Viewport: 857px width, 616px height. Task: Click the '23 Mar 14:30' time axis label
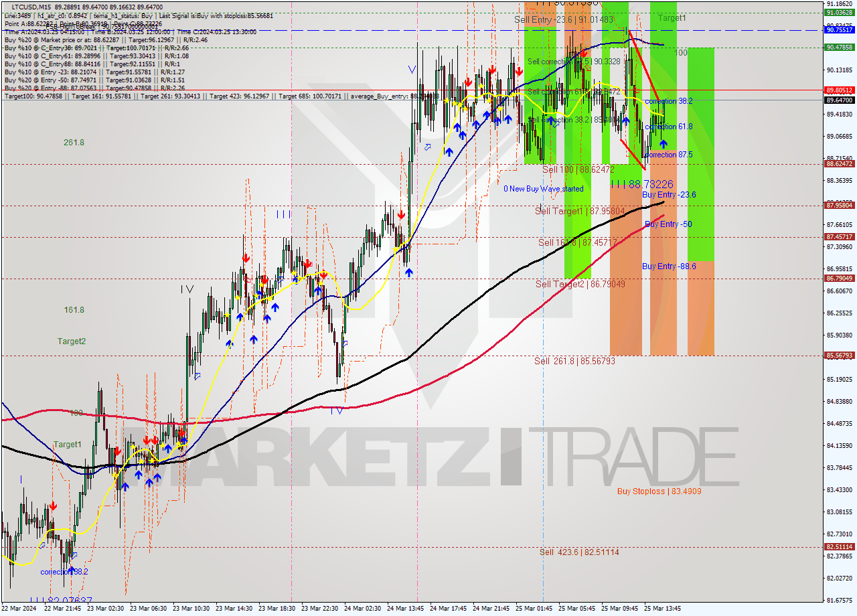click(x=234, y=609)
